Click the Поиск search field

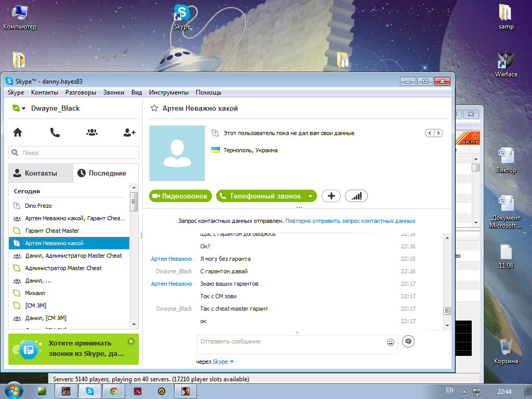click(74, 153)
